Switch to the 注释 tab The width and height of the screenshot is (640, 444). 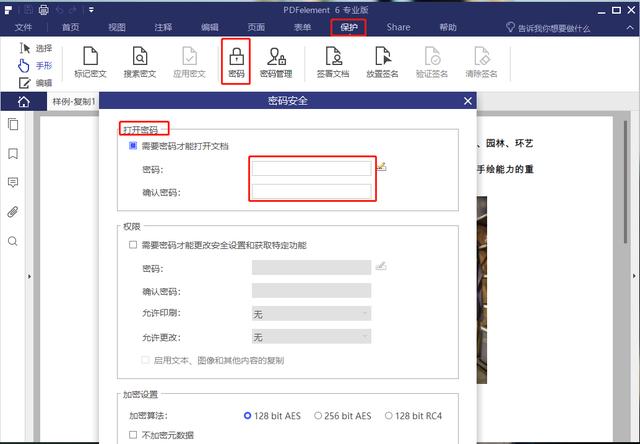click(x=163, y=27)
